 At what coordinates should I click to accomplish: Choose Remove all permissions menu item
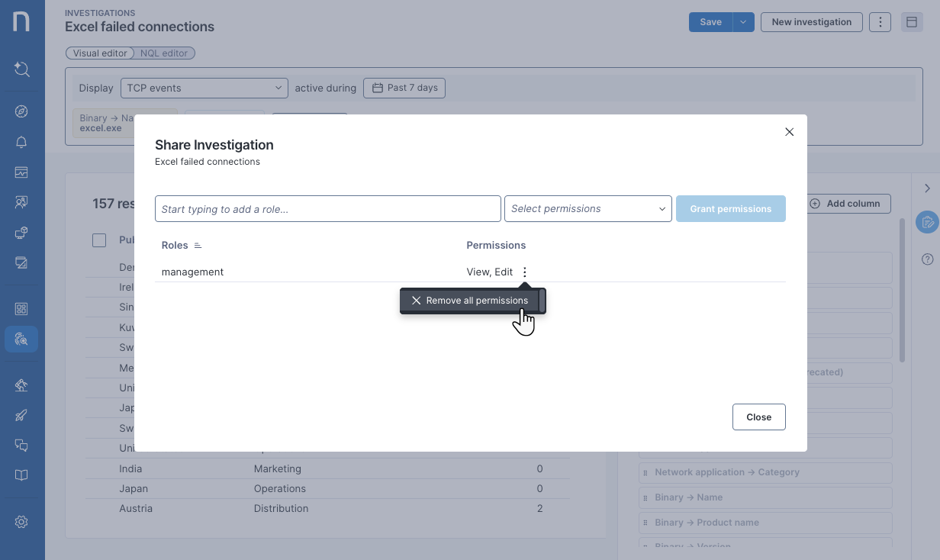point(470,301)
